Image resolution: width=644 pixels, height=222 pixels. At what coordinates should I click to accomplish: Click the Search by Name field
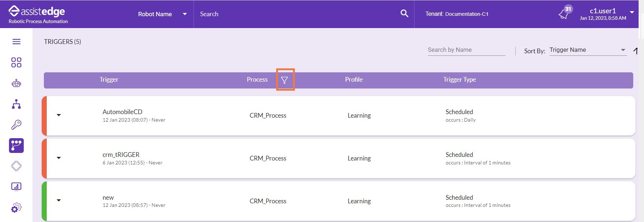tap(466, 50)
